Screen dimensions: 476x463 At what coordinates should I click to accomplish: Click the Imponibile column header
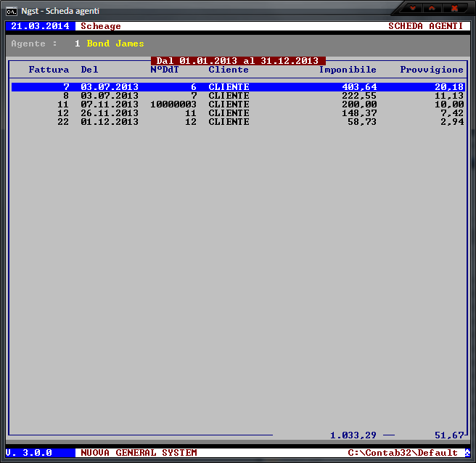click(348, 70)
